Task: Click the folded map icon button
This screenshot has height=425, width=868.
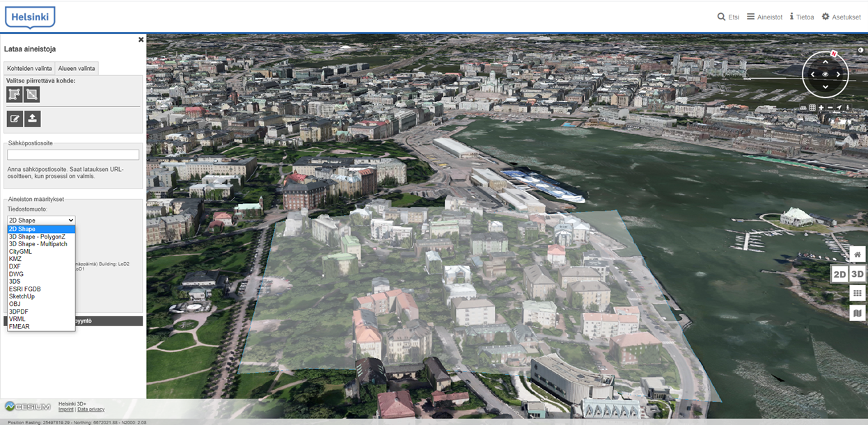Action: 858,313
